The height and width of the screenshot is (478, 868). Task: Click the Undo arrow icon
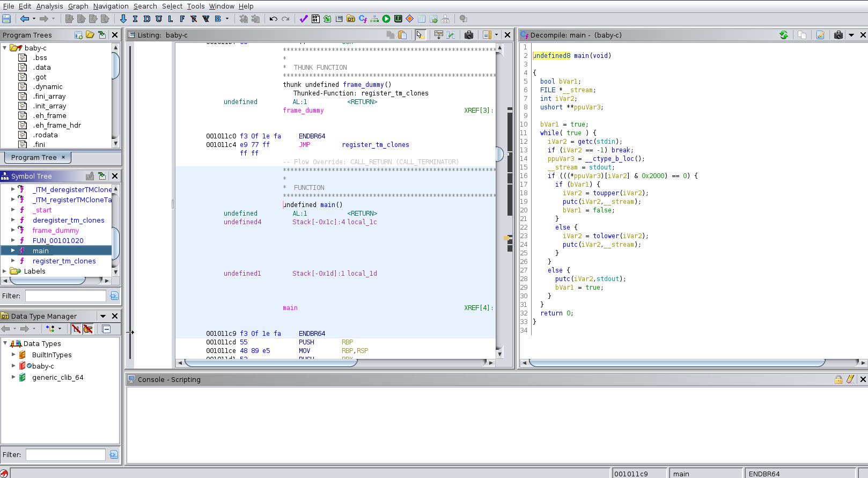coord(273,19)
